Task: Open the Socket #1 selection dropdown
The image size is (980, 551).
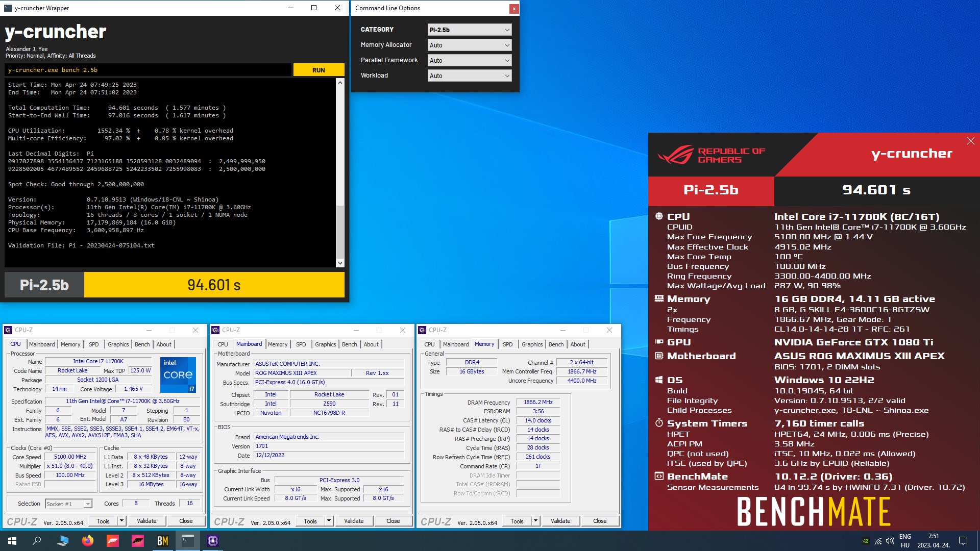Action: pos(68,504)
